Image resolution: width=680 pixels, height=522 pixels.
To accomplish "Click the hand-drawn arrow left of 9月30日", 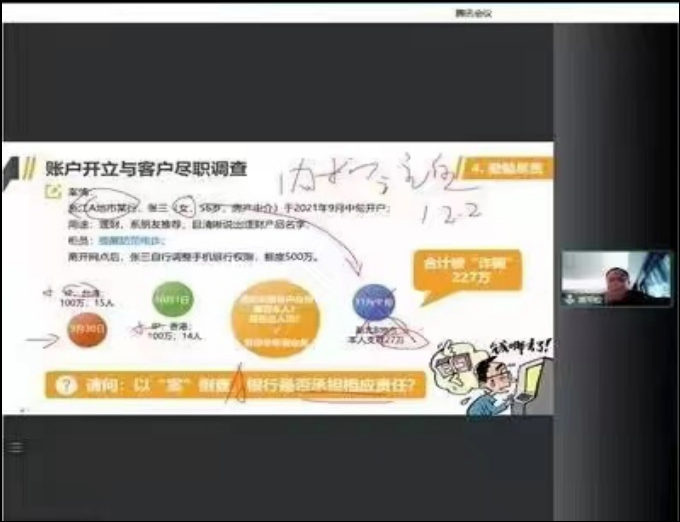I will coord(41,340).
